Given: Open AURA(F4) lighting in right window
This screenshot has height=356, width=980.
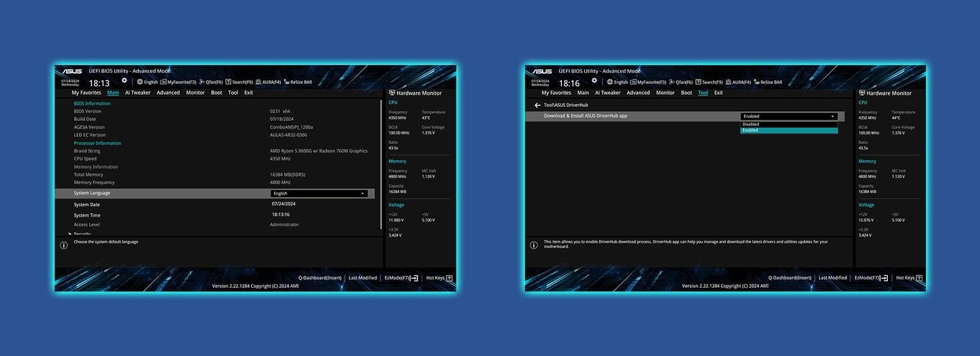Looking at the screenshot, I should click(738, 82).
